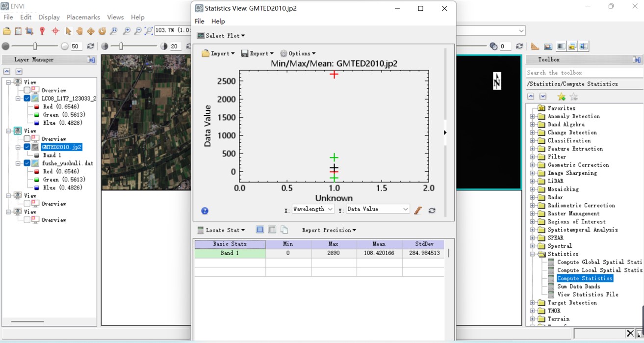Open the Y axis Data Value dropdown
Screen dimensions: 644x343
pyautogui.click(x=377, y=209)
